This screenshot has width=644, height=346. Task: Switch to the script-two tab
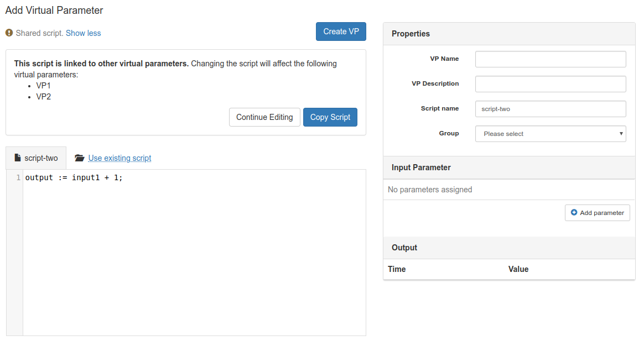[x=36, y=158]
